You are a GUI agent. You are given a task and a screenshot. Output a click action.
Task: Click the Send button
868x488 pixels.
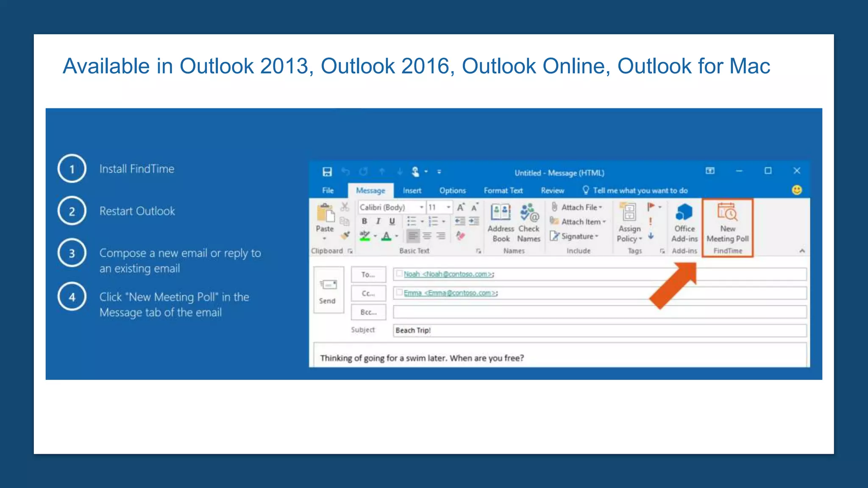pos(328,290)
